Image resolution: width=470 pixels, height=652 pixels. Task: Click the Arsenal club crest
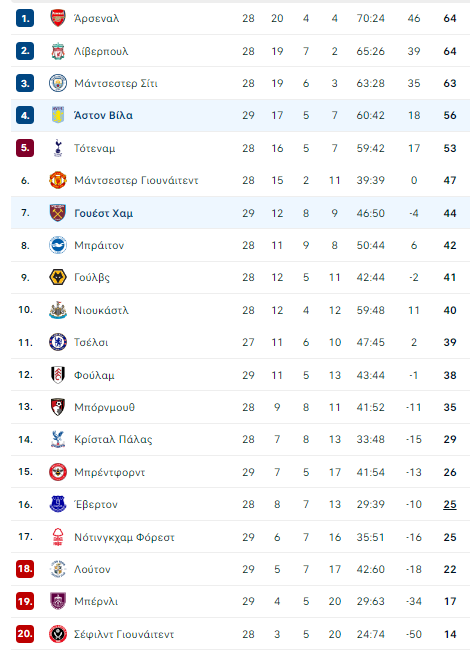click(58, 18)
